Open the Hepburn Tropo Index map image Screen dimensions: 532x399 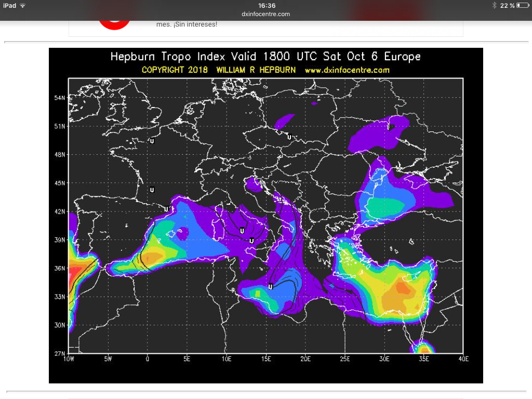(x=265, y=216)
